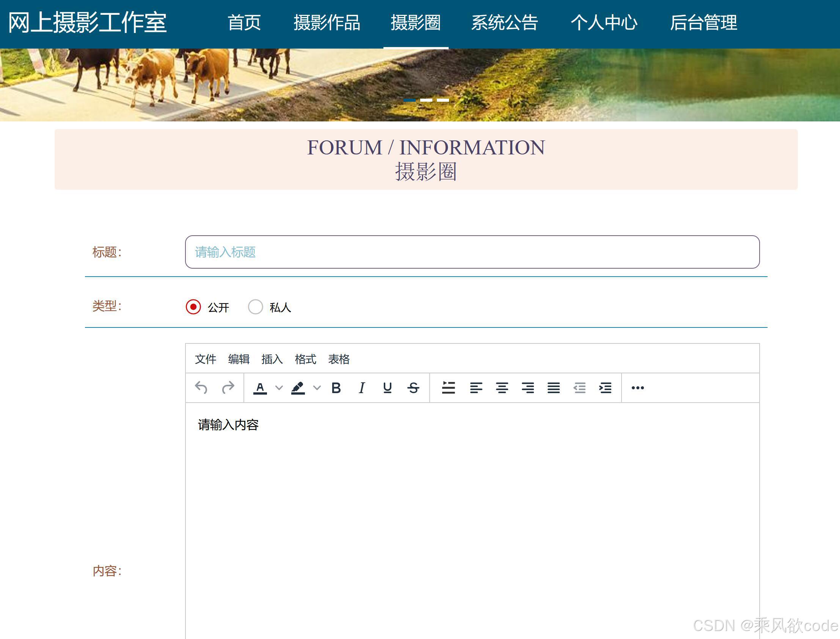The height and width of the screenshot is (639, 840).
Task: Open the text color dropdown arrow
Action: pos(279,388)
